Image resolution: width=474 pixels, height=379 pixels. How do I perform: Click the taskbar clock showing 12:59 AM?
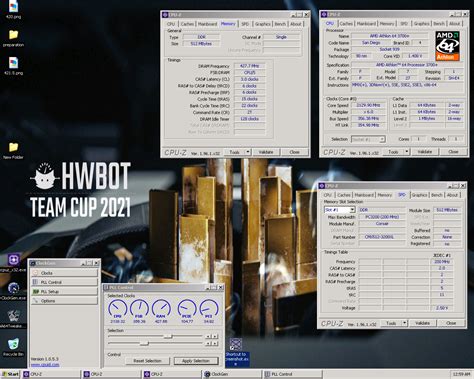click(x=462, y=374)
